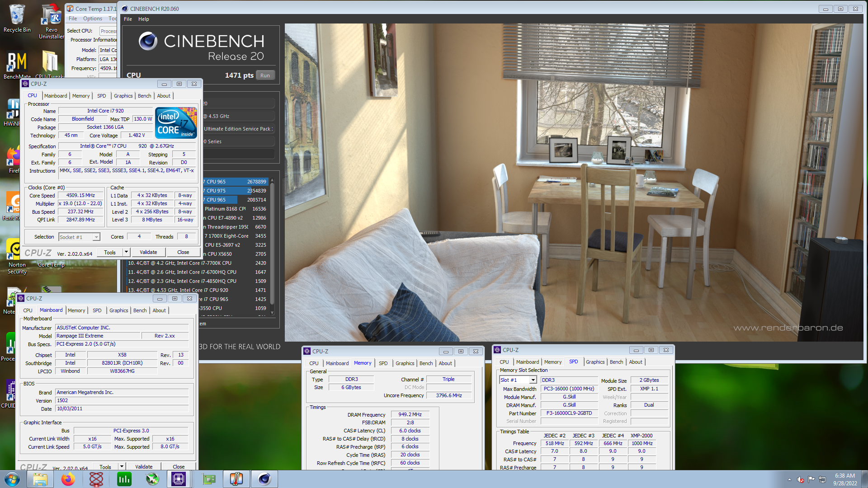Open the Socket #1 selection dropdown
The width and height of the screenshot is (868, 488).
[96, 237]
